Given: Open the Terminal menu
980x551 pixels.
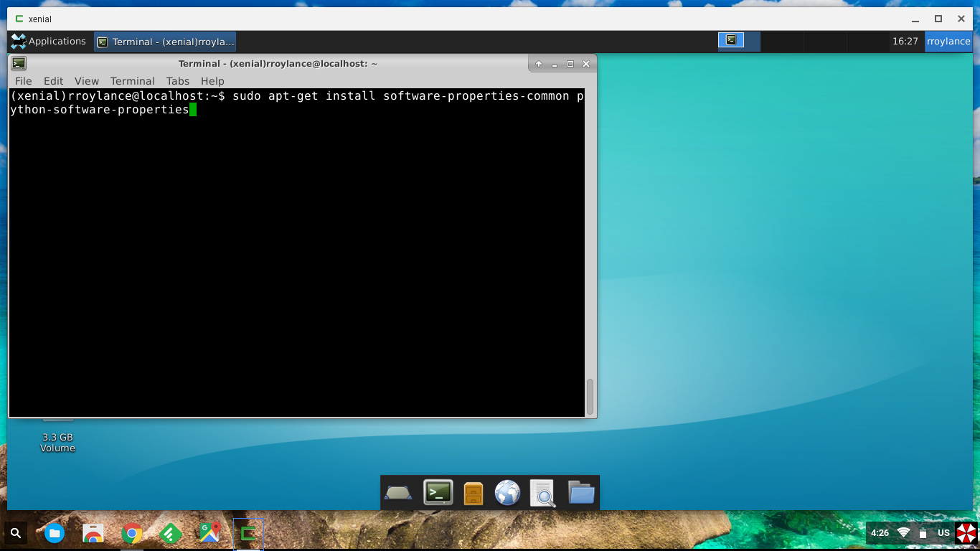Looking at the screenshot, I should [x=132, y=81].
